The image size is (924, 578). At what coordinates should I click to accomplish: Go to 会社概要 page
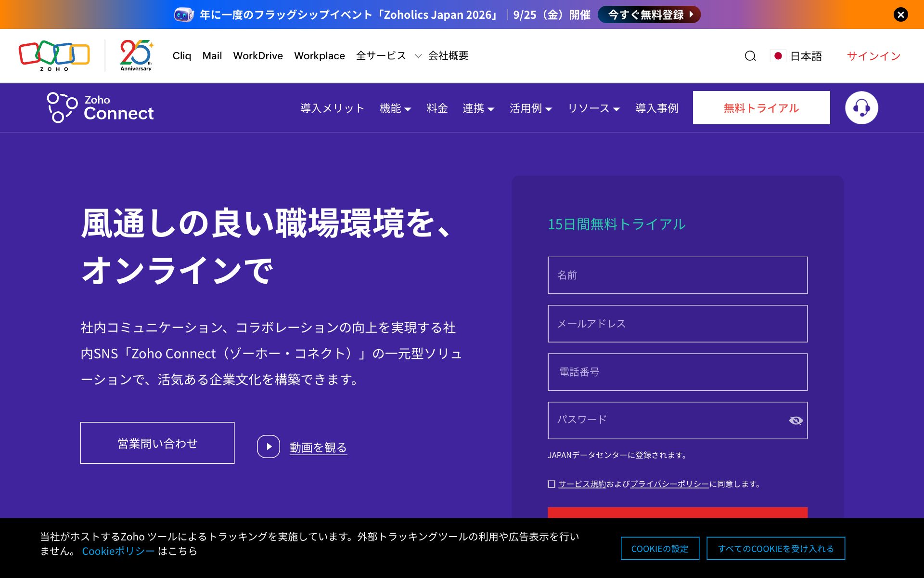click(x=449, y=56)
